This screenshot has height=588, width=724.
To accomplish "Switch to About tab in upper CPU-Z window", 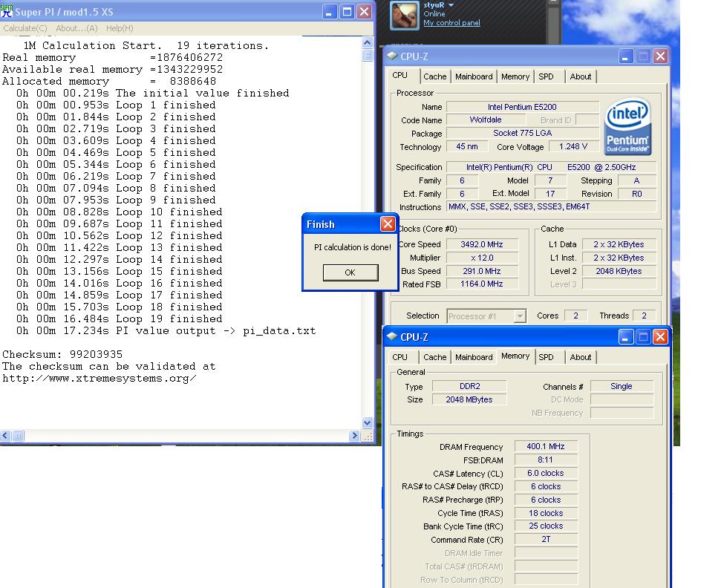I will (581, 76).
